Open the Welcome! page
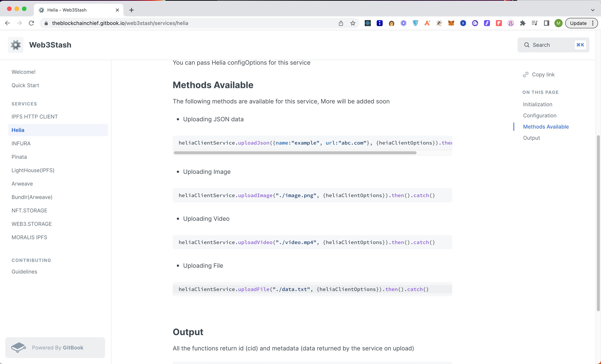This screenshot has width=601, height=364. point(23,72)
